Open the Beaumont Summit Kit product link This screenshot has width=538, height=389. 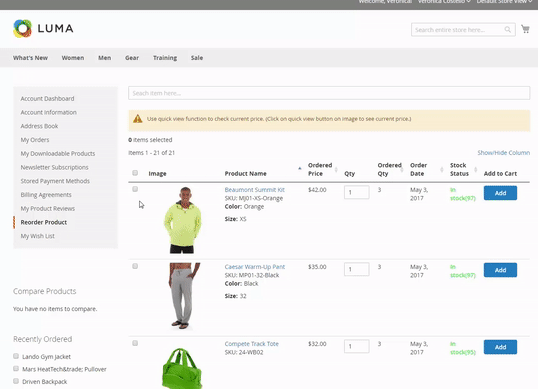[255, 190]
